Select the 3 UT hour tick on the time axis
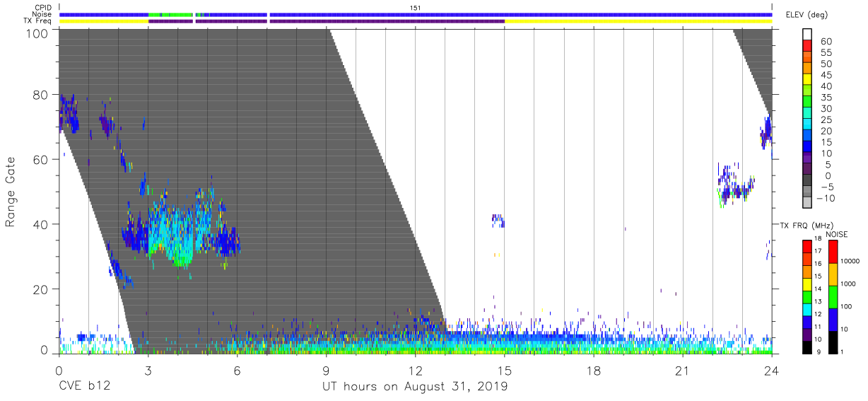Screen dimensions: 868x401 (148, 371)
